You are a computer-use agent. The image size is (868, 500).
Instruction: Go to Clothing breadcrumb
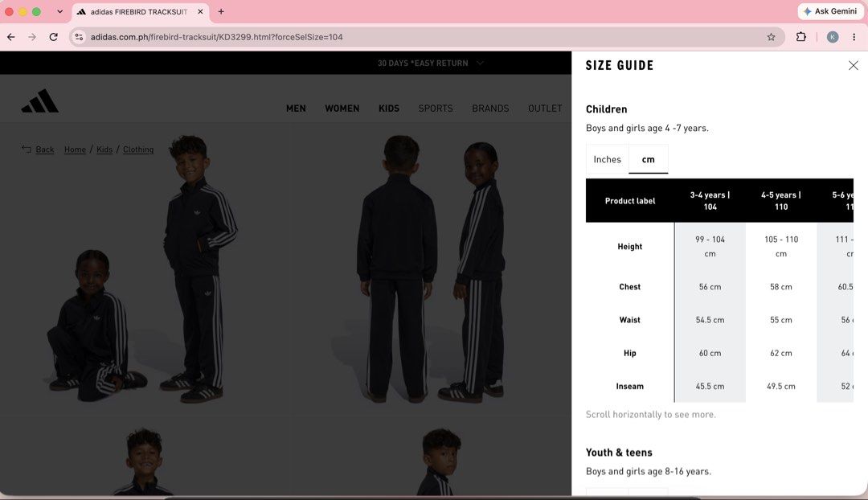point(138,150)
